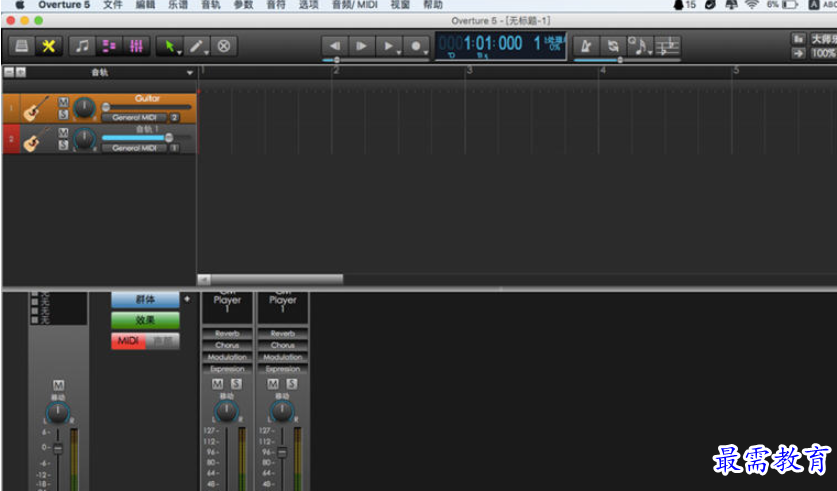Solo the second GM Player mixer channel
This screenshot has width=837, height=491.
(291, 384)
